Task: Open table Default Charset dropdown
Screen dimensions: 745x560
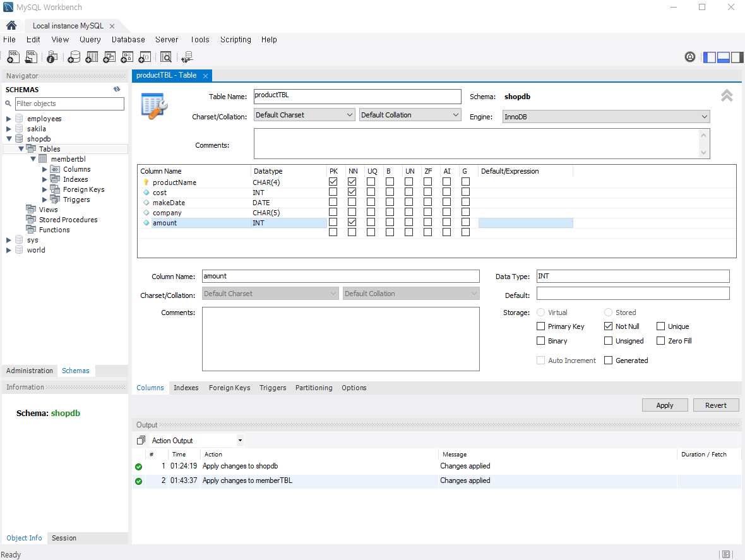Action: [304, 115]
